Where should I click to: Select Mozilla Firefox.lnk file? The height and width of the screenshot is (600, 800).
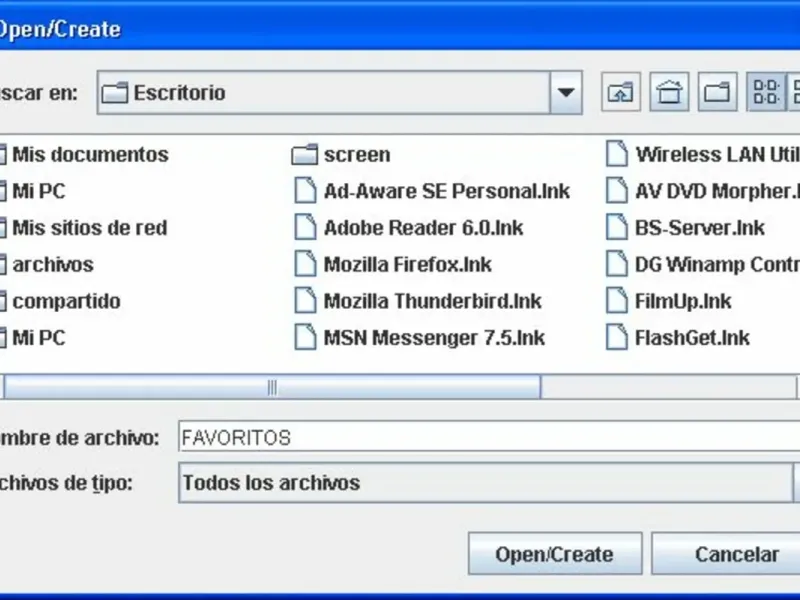pos(408,265)
